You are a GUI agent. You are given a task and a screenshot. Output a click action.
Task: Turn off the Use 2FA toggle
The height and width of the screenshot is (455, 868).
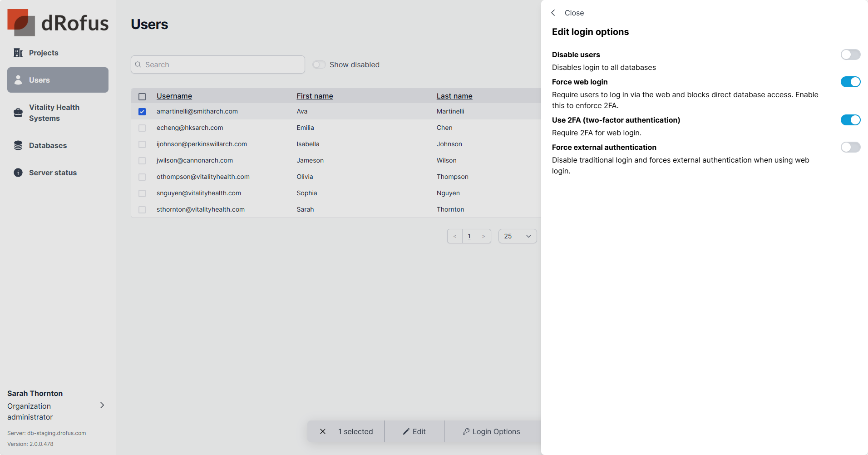pyautogui.click(x=850, y=120)
